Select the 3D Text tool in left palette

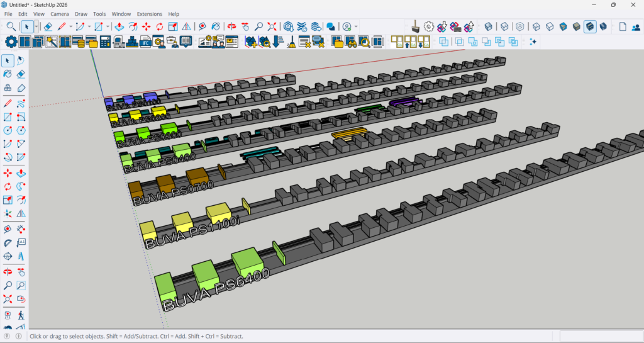(21, 256)
